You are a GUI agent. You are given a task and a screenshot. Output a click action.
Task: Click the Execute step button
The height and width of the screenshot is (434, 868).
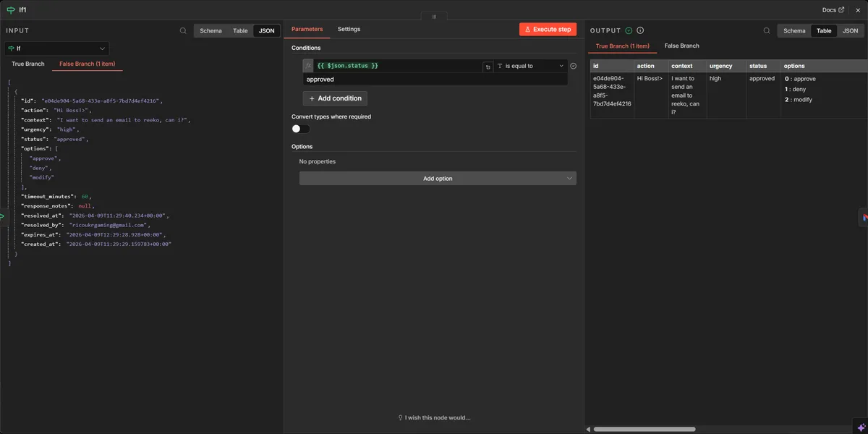click(548, 29)
